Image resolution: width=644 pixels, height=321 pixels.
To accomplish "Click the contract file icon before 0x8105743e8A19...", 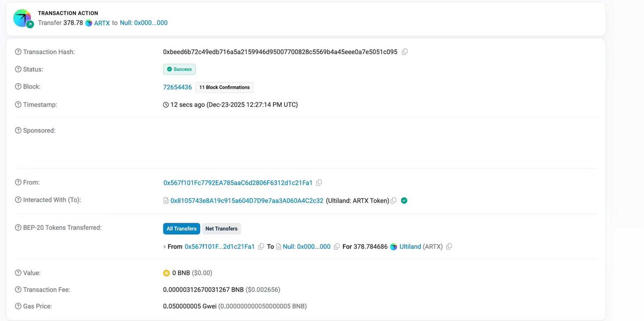I will (x=166, y=201).
